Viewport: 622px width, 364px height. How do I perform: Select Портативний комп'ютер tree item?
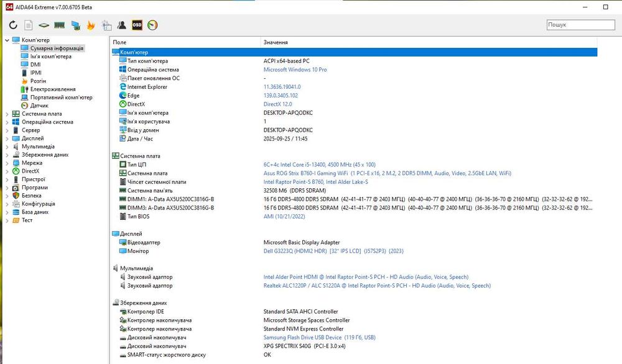click(61, 98)
